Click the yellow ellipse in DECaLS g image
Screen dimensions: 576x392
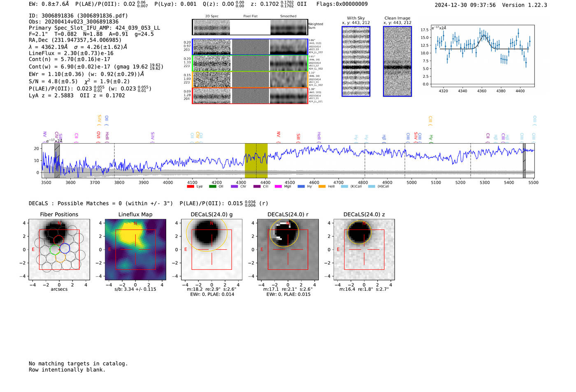[x=207, y=233]
